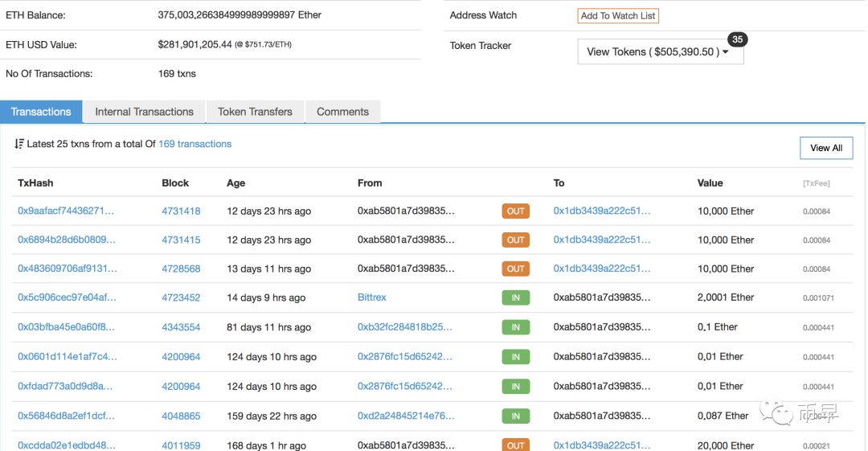The width and height of the screenshot is (868, 451).
Task: Click block 4343554 link
Action: tap(181, 327)
